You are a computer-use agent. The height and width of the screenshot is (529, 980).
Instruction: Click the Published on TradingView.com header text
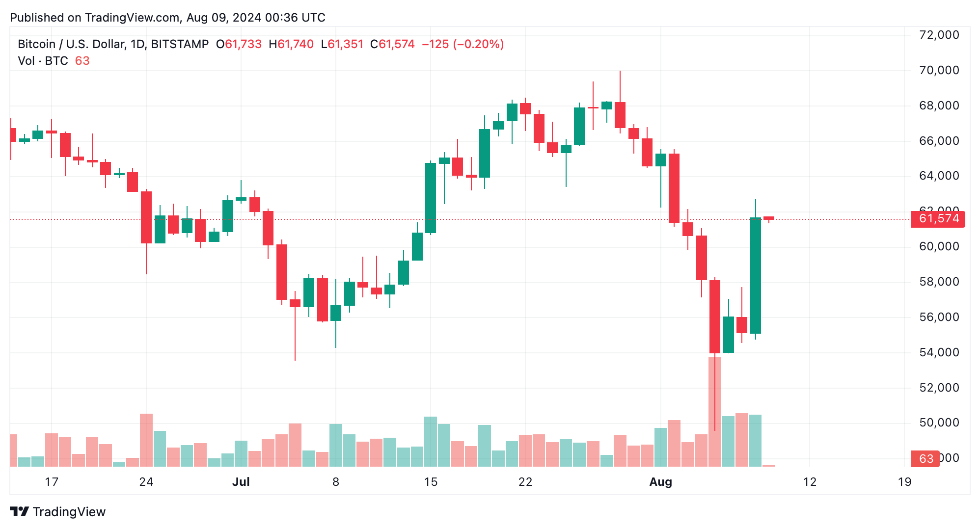pyautogui.click(x=167, y=18)
